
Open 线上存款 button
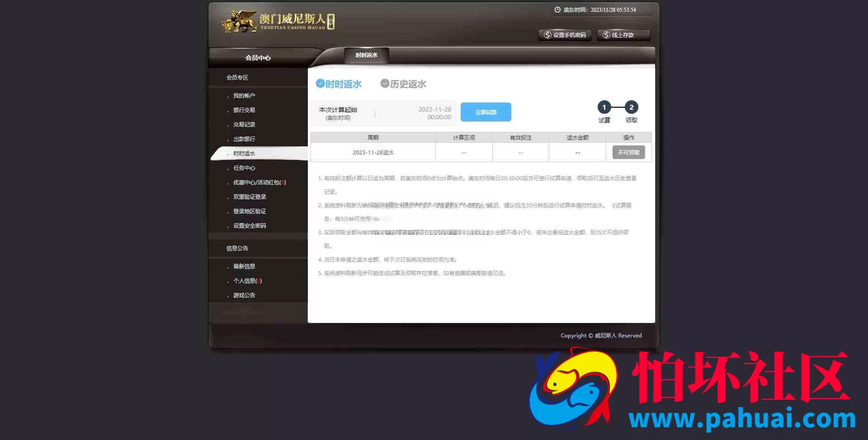click(x=623, y=35)
